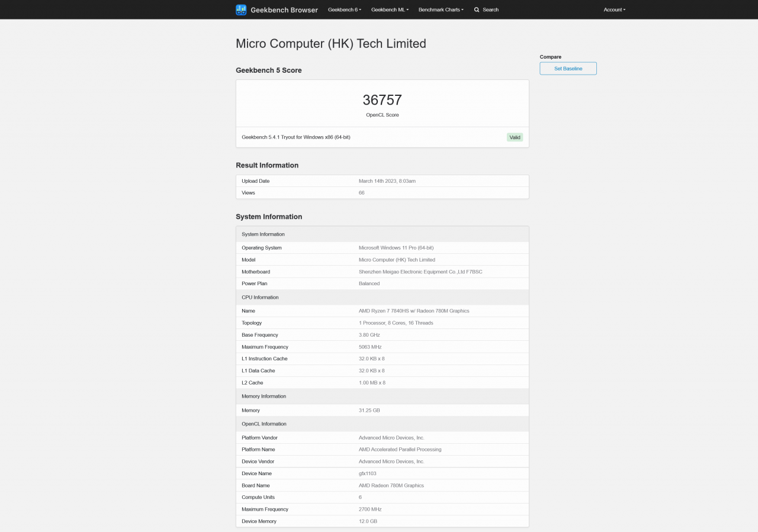
Task: Click the 2700 MHz GPU maximum frequency
Action: [x=370, y=509]
